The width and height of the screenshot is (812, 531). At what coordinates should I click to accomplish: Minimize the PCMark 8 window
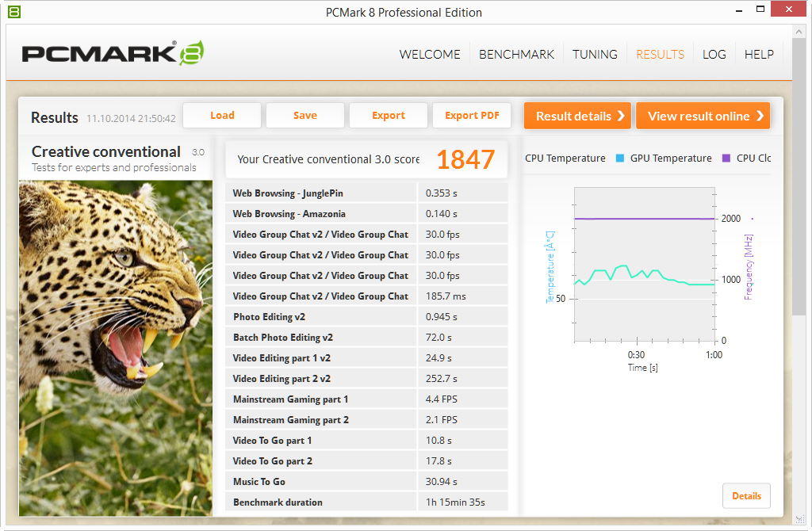point(739,10)
